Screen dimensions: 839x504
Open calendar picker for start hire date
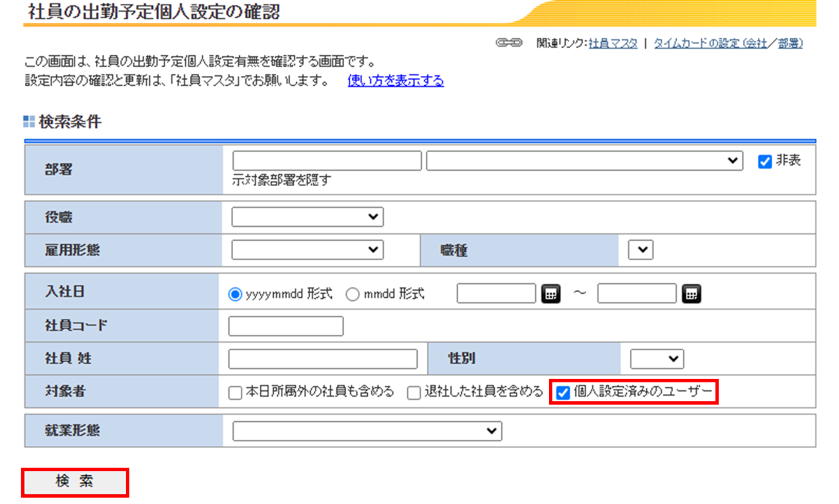click(x=550, y=294)
